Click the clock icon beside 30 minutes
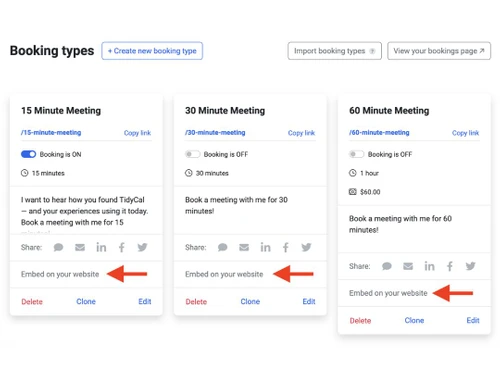This screenshot has height=375, width=500. pos(189,173)
